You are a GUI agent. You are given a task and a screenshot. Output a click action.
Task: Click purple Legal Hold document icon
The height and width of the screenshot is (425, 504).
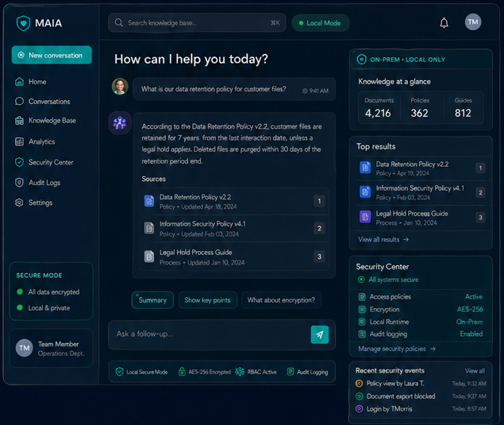point(365,217)
